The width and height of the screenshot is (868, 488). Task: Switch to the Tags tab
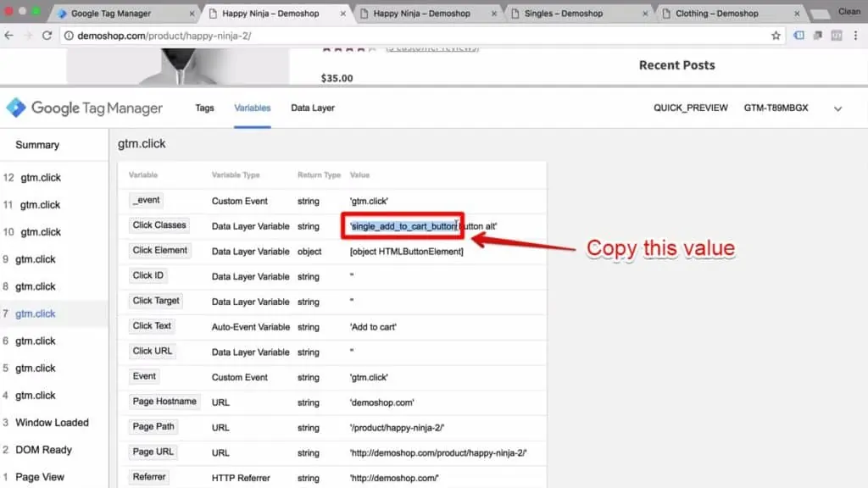click(204, 108)
